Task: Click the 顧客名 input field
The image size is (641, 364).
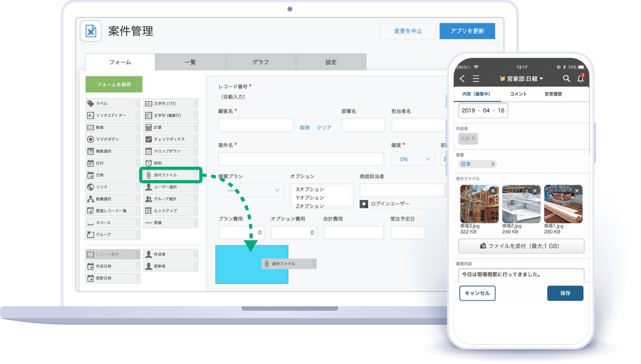Action: point(255,125)
